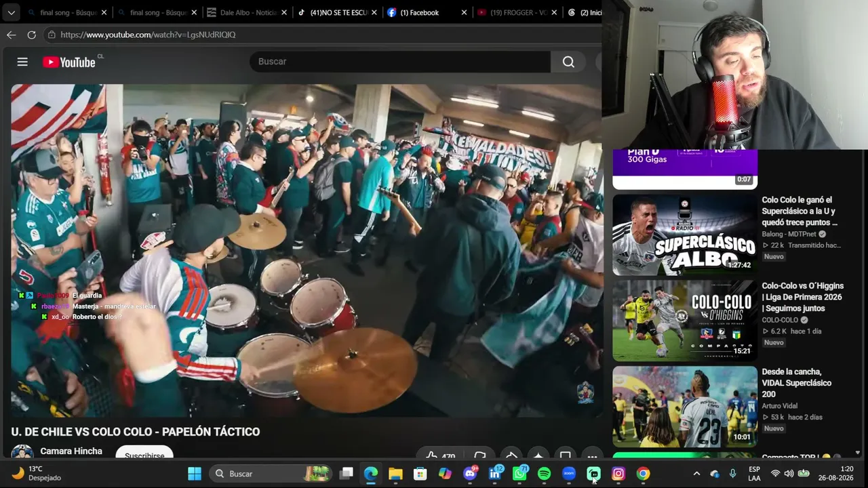Open the Wi-Fi network tray icon
The image size is (868, 488).
pos(775,474)
